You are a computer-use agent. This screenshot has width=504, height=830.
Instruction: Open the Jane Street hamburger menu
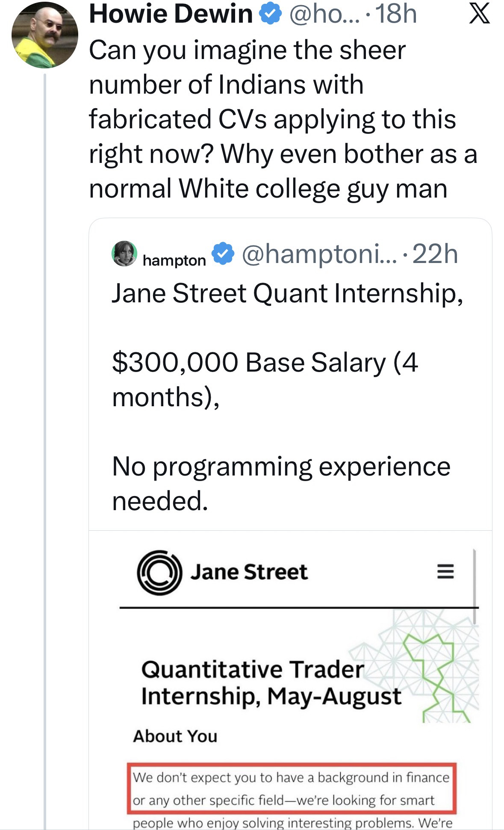point(445,572)
